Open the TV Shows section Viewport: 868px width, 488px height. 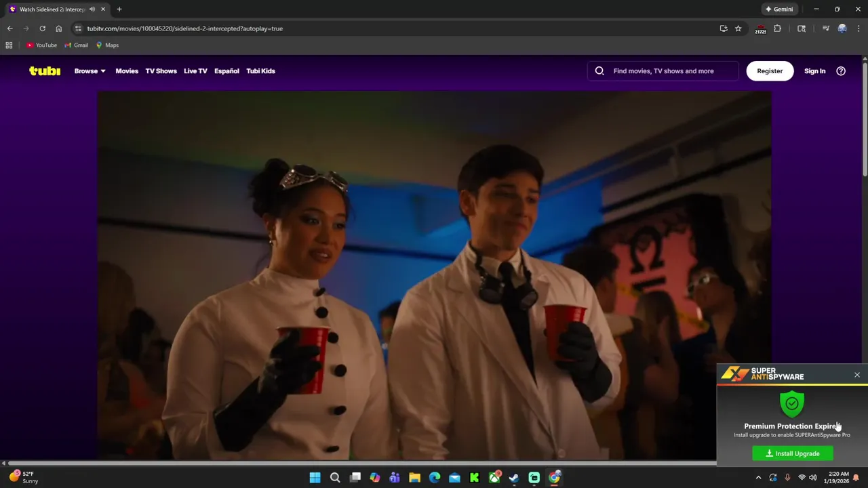click(x=161, y=70)
